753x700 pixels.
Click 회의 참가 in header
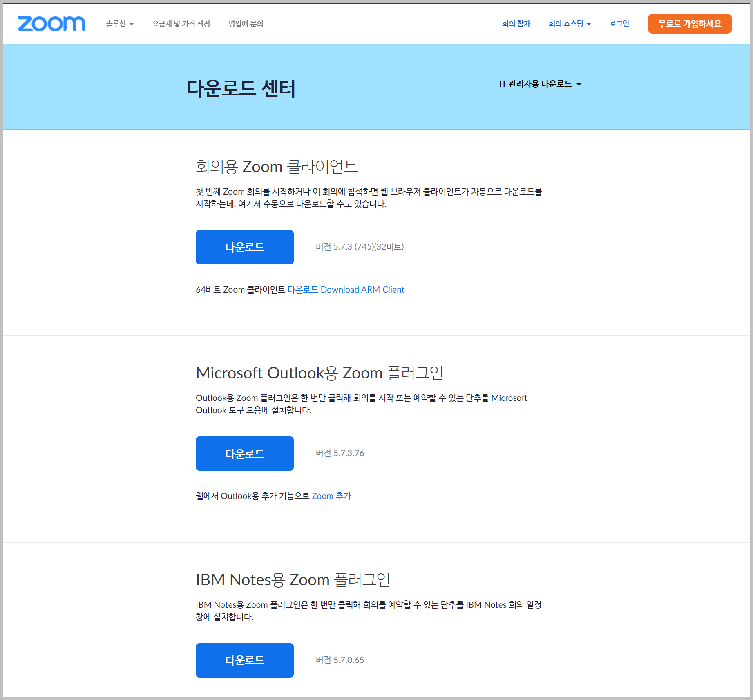point(516,24)
